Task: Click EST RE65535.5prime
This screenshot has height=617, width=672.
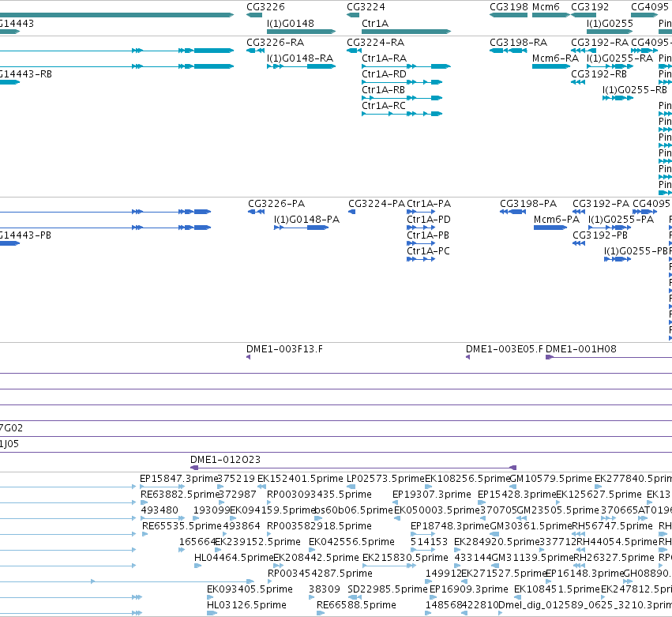Action: [x=182, y=526]
